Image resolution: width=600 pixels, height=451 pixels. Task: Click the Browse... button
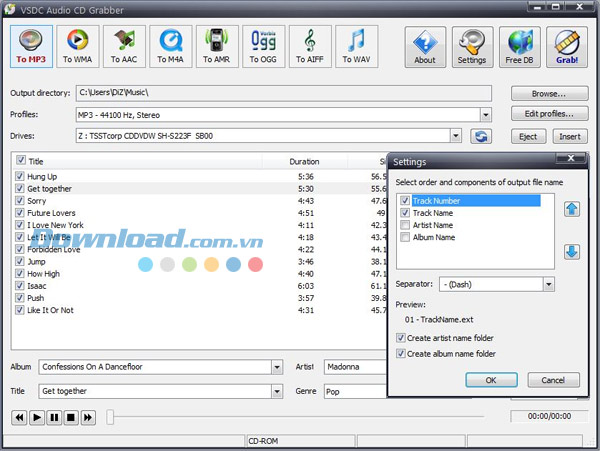tap(548, 93)
